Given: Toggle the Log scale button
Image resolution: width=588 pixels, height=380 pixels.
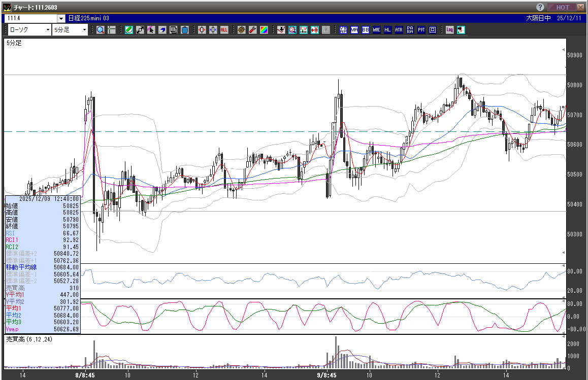Looking at the screenshot, I should coord(449,30).
